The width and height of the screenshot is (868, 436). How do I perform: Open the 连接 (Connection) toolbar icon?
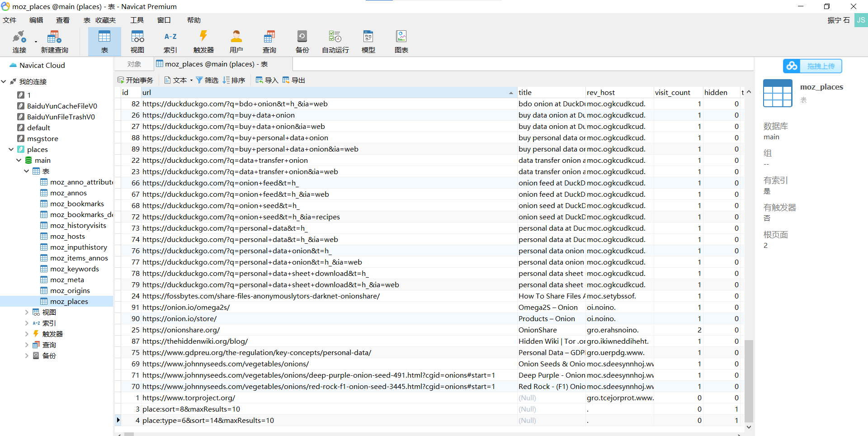19,41
